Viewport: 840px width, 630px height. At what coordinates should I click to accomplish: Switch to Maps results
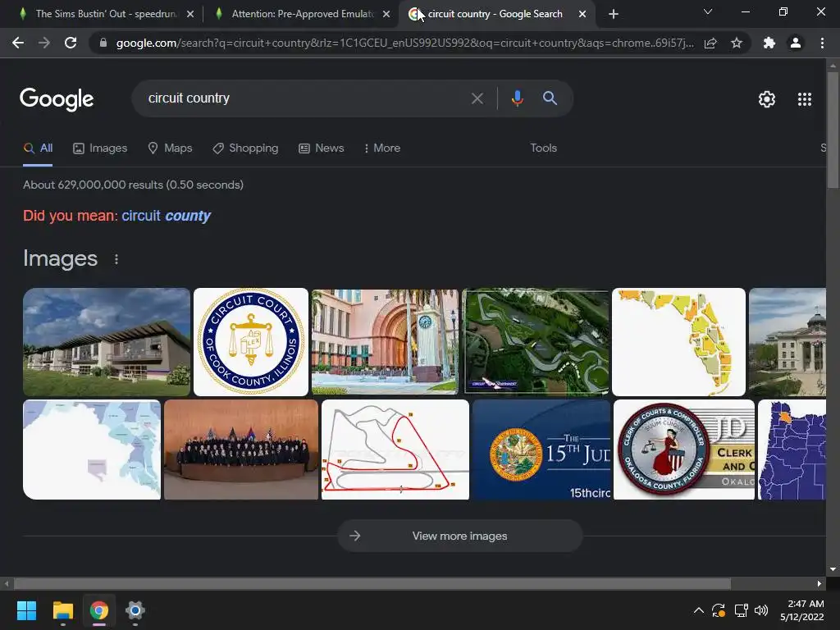point(170,148)
